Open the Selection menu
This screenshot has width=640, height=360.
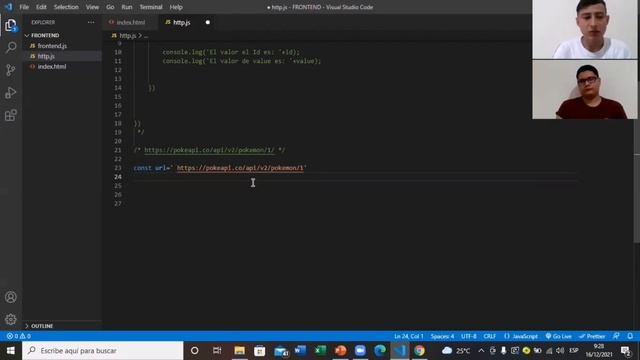click(x=66, y=7)
